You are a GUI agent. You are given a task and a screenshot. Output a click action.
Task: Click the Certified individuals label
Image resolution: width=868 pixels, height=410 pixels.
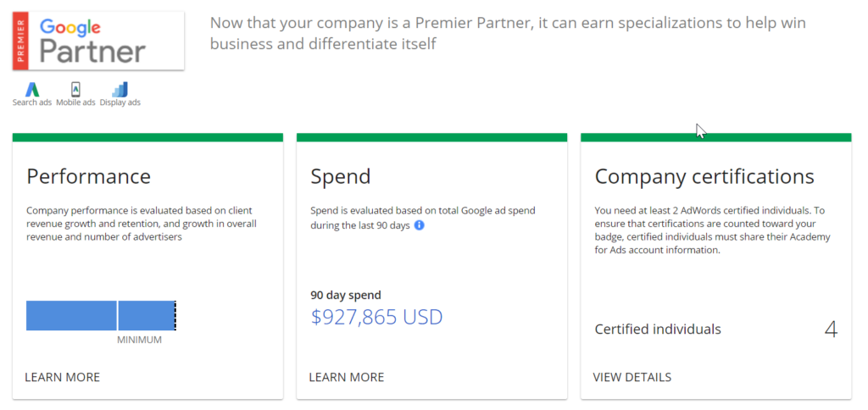coord(658,330)
